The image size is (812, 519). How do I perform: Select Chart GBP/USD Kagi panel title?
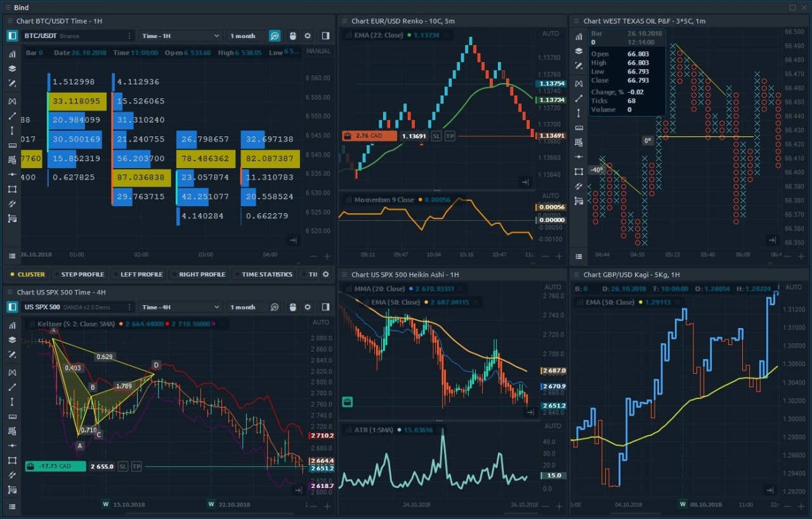pos(632,275)
